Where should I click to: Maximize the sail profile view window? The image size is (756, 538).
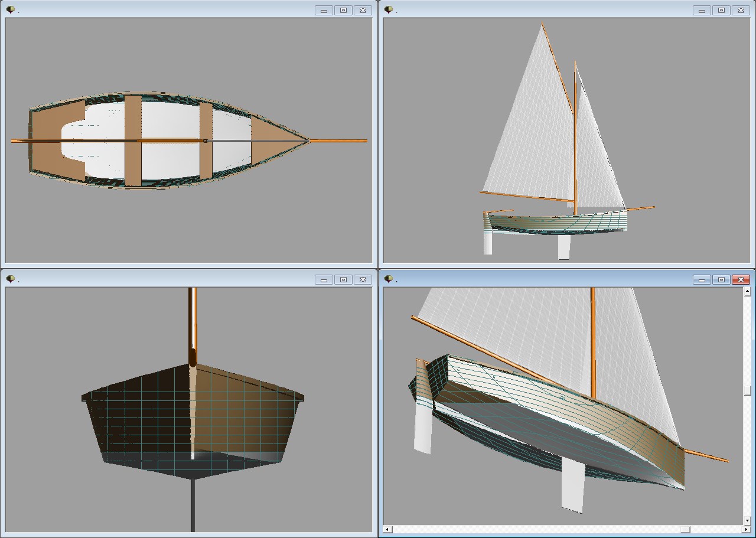pyautogui.click(x=721, y=10)
